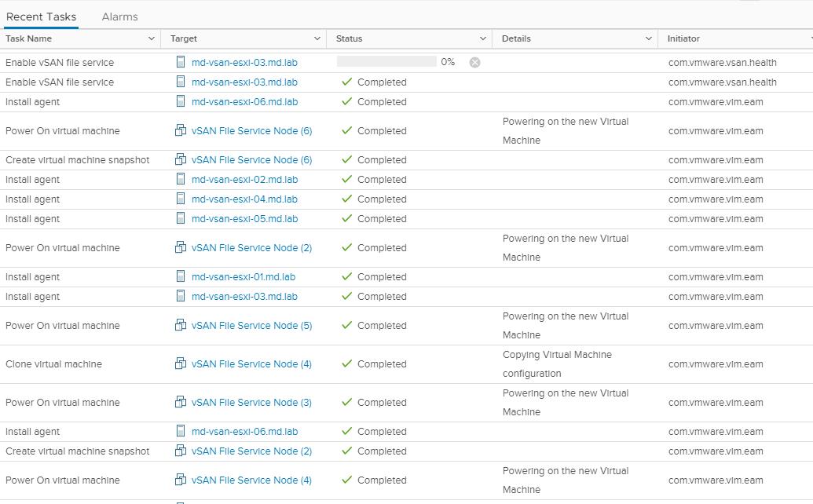813x504 pixels.
Task: Click green checkmark in Install agent esxi-01 row
Action: pos(347,276)
